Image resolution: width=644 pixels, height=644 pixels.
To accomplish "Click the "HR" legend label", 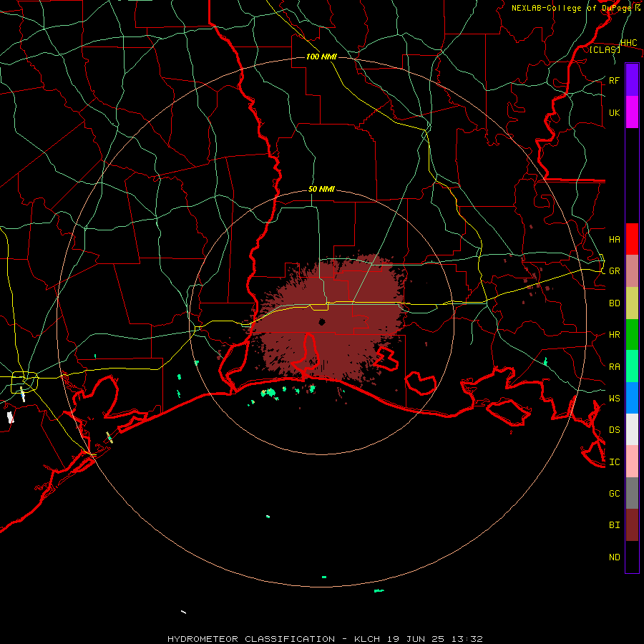I will 615,335.
